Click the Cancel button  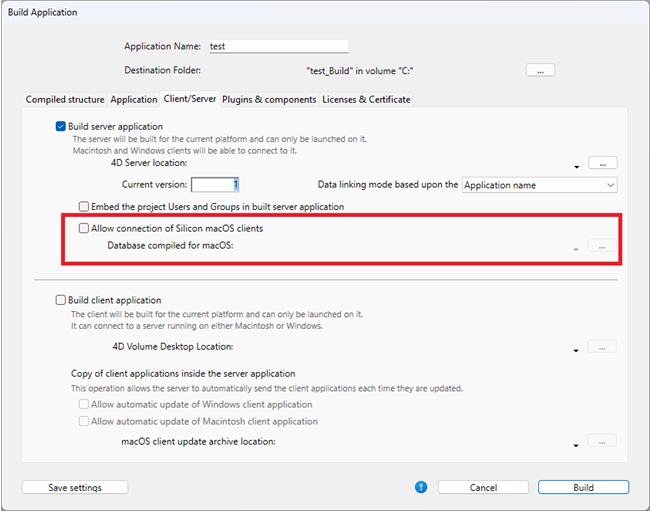pyautogui.click(x=483, y=488)
